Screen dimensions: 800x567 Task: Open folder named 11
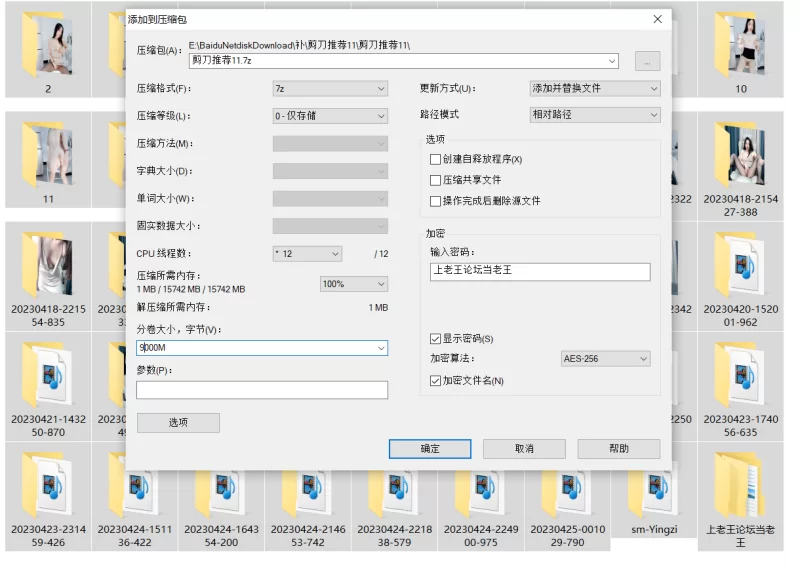48,160
